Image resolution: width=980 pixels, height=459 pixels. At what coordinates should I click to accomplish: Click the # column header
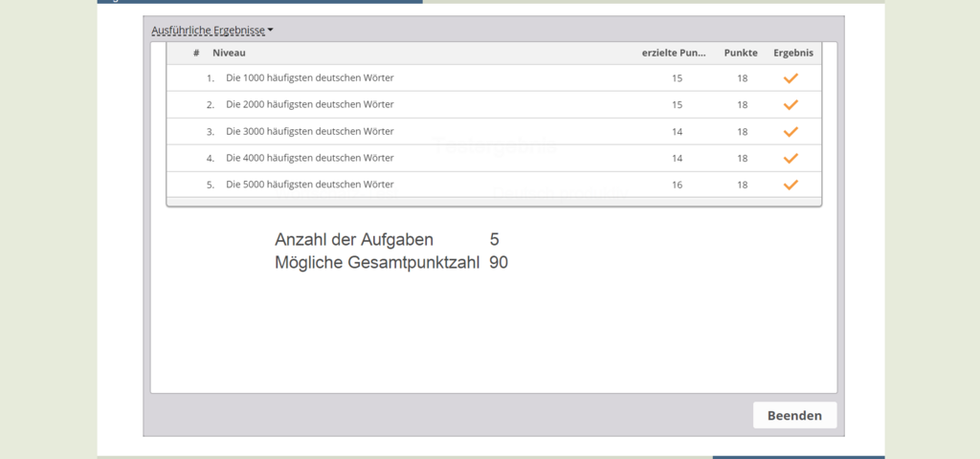pos(196,54)
